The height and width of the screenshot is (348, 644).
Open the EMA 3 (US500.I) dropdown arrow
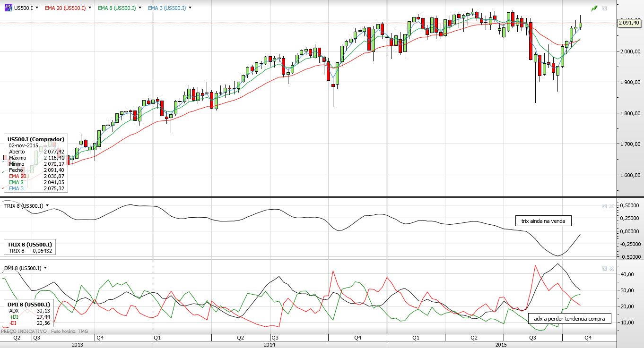coord(190,8)
